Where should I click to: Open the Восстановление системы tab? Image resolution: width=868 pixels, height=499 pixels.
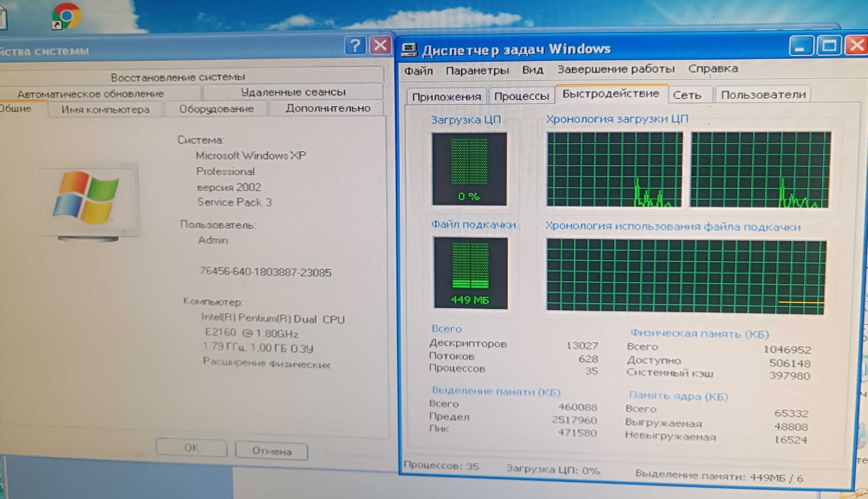178,77
